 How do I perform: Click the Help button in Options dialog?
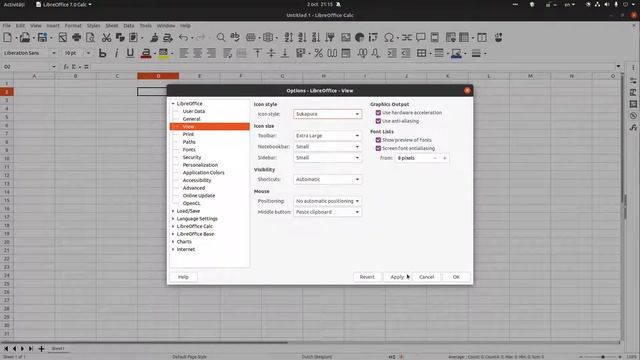(x=183, y=277)
